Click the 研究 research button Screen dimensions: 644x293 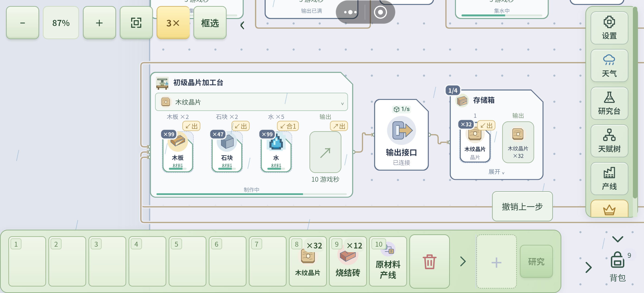[x=536, y=261]
